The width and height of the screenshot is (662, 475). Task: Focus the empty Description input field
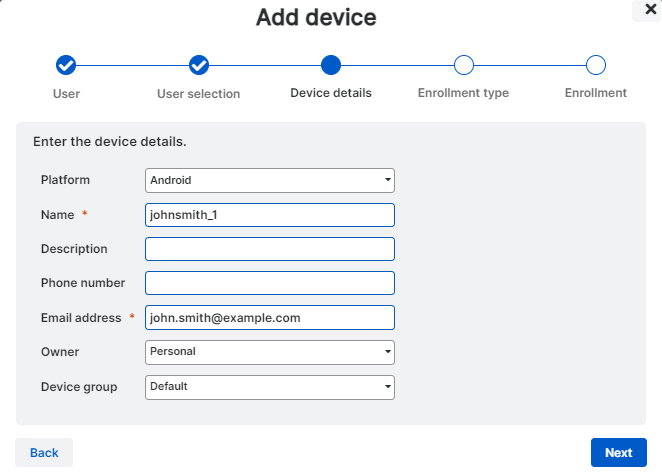(270, 249)
